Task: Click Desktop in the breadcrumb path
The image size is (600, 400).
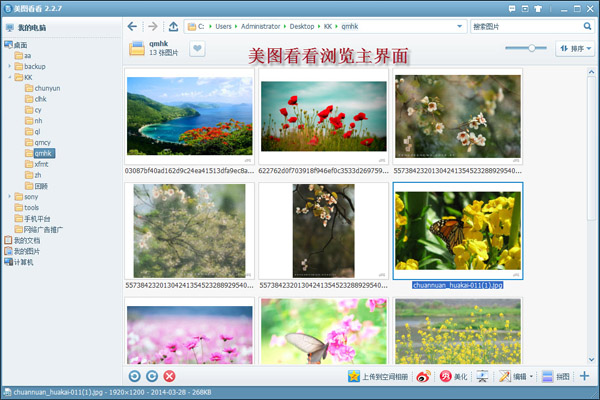Action: [x=302, y=26]
